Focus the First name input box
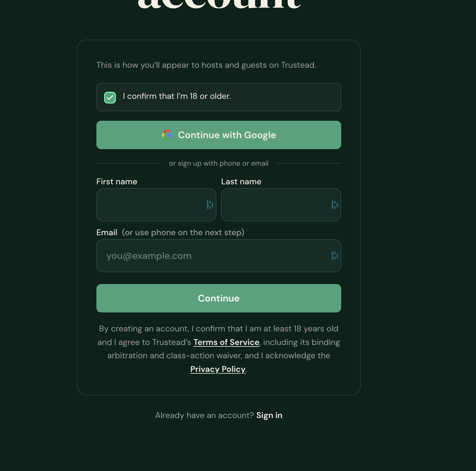Viewport: 476px width, 471px height. click(156, 205)
